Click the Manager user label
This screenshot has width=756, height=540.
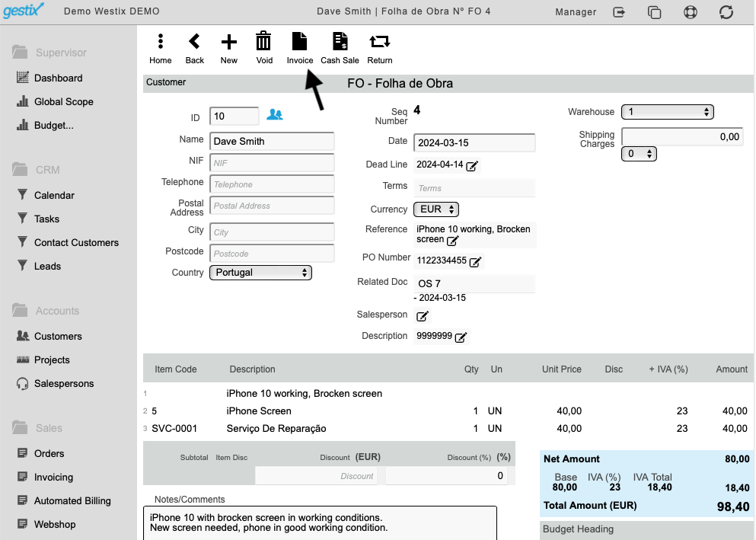tap(576, 12)
